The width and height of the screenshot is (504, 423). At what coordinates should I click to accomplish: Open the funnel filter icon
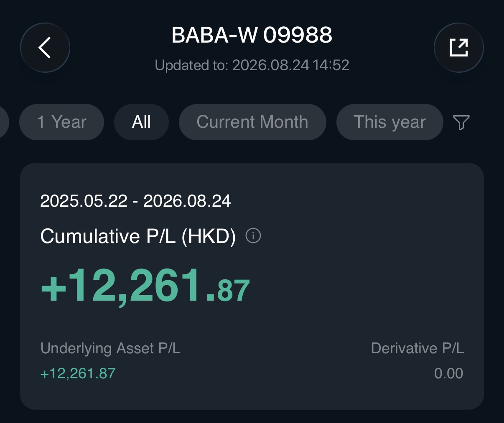[461, 122]
